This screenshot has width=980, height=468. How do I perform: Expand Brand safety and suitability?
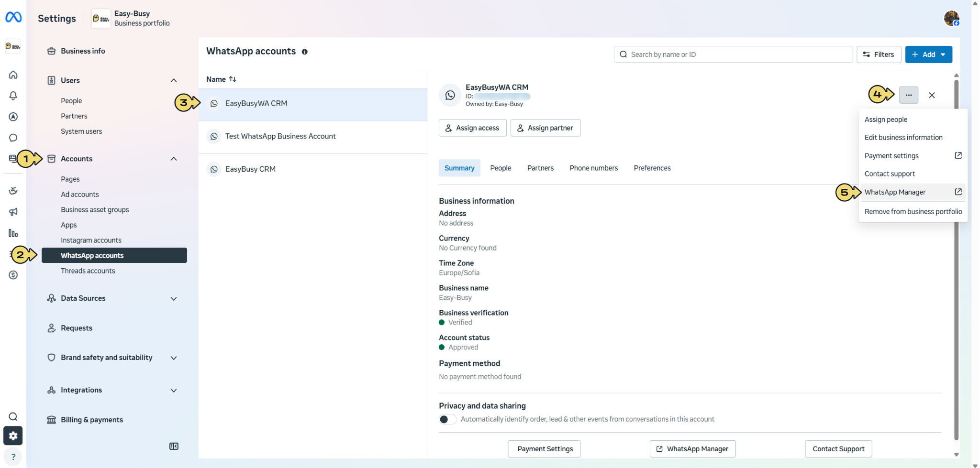pyautogui.click(x=174, y=358)
